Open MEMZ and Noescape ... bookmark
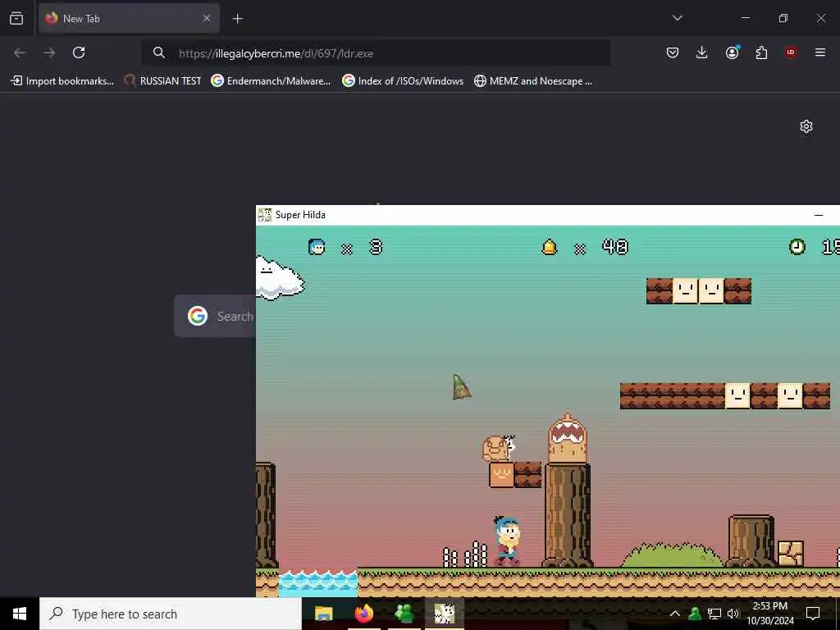Image resolution: width=840 pixels, height=630 pixels. (533, 81)
